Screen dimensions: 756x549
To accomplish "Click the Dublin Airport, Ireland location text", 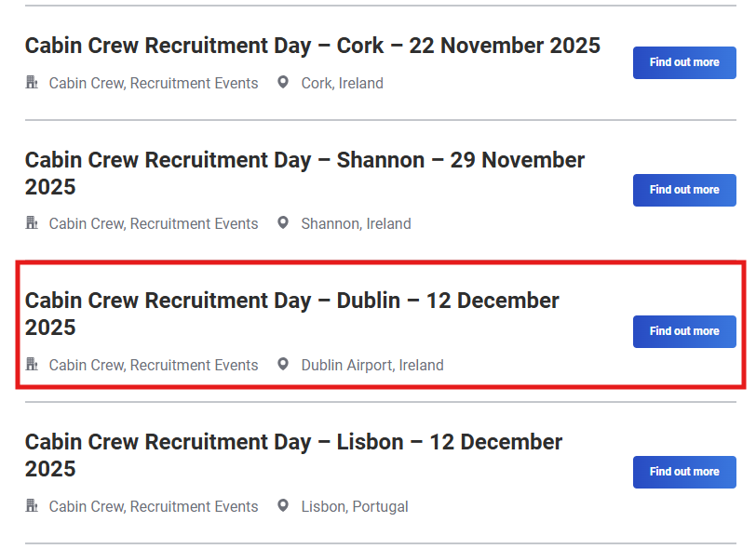I will [372, 366].
